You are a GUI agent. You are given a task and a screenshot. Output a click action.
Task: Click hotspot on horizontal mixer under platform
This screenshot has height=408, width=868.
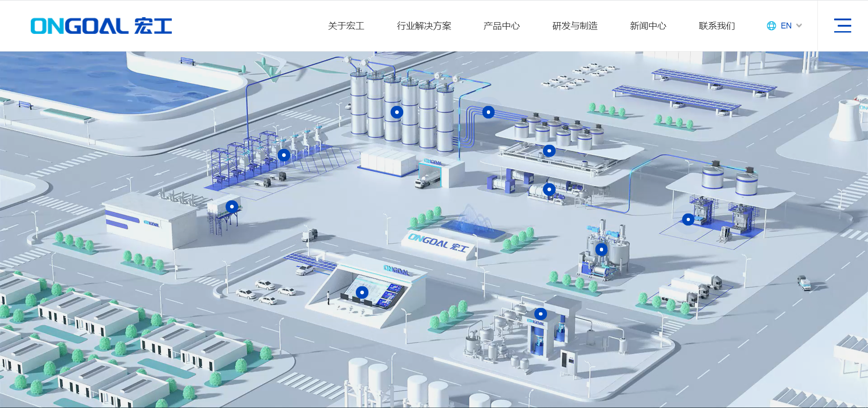click(549, 189)
